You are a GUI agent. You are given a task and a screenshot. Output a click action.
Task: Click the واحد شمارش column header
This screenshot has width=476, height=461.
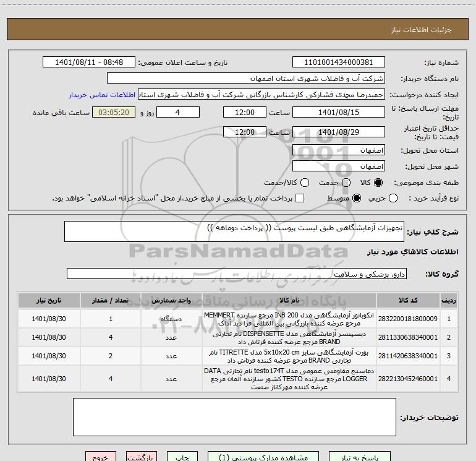[x=171, y=301]
